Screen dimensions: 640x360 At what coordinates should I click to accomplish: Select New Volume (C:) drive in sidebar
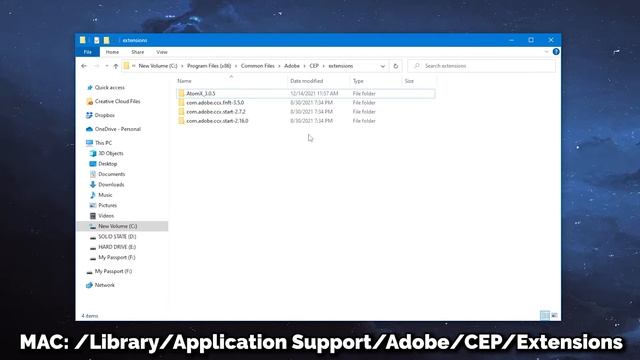pos(122,226)
